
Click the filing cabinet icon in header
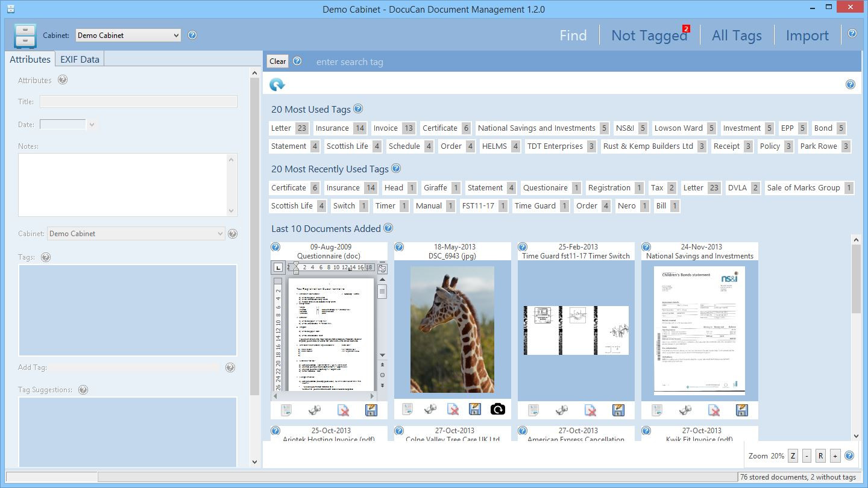(25, 36)
